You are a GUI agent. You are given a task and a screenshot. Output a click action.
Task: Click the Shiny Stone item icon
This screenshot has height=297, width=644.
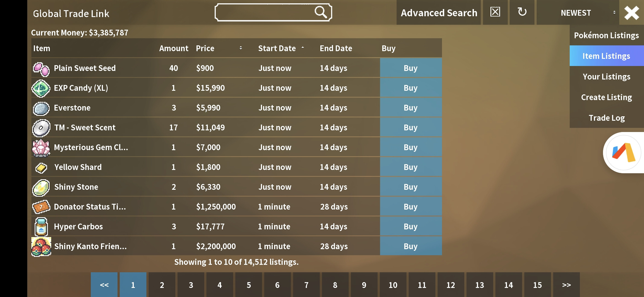[41, 187]
